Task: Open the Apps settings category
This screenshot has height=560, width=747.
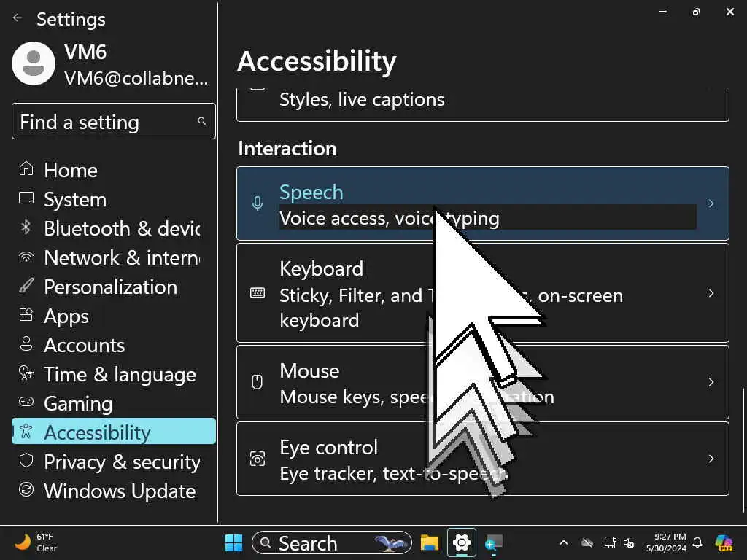Action: pyautogui.click(x=113, y=316)
